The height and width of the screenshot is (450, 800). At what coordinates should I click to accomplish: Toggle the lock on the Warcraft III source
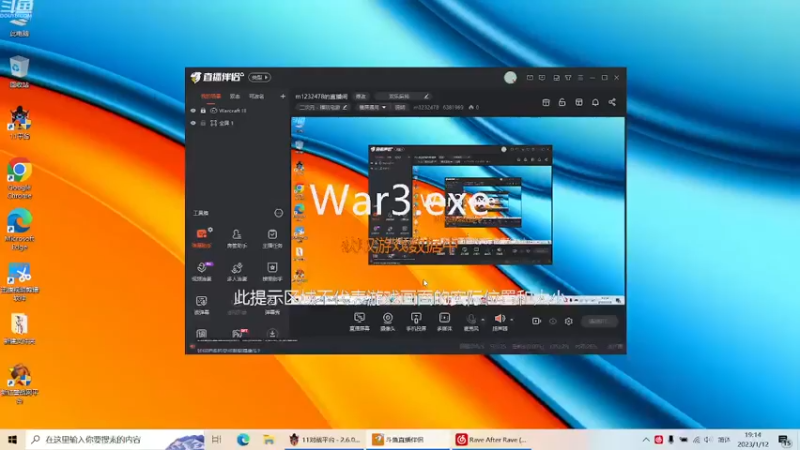click(203, 111)
